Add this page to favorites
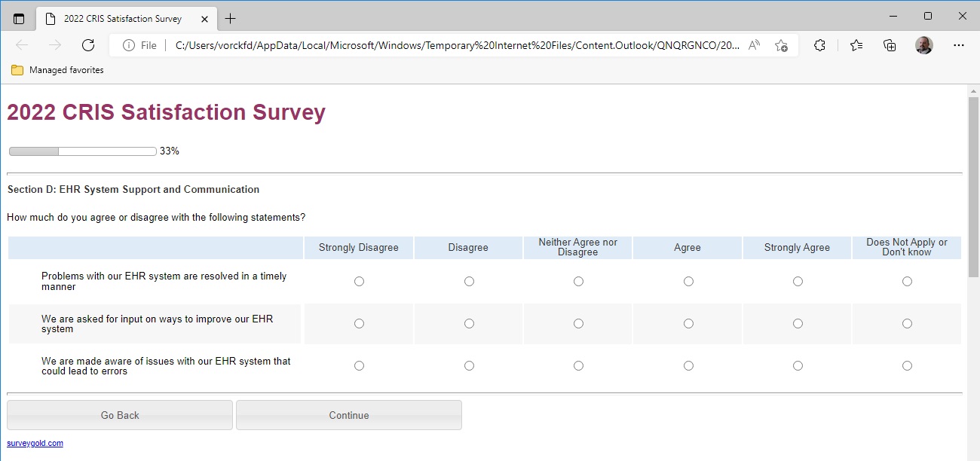The width and height of the screenshot is (980, 461). 781,45
